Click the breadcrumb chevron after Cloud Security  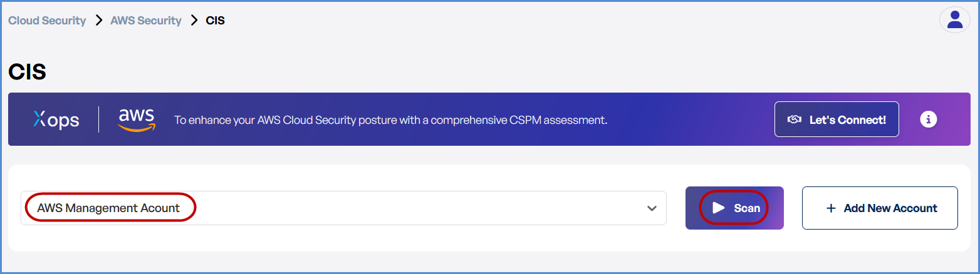(x=98, y=21)
